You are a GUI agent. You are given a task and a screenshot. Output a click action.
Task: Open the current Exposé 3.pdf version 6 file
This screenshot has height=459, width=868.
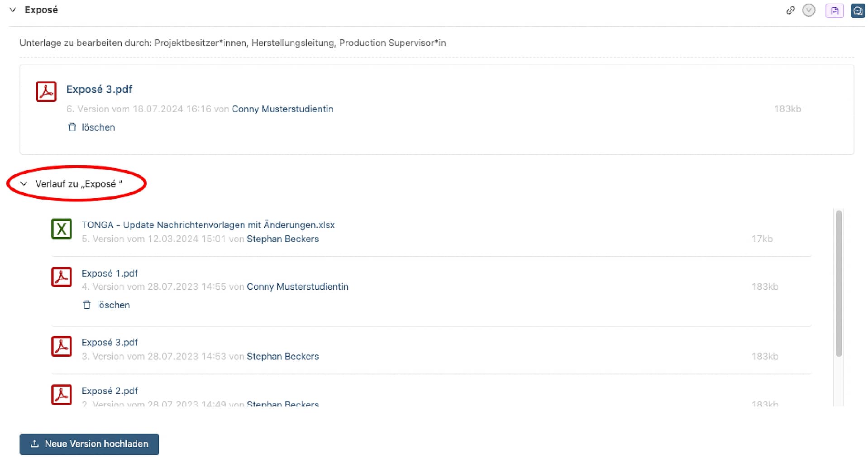(99, 89)
